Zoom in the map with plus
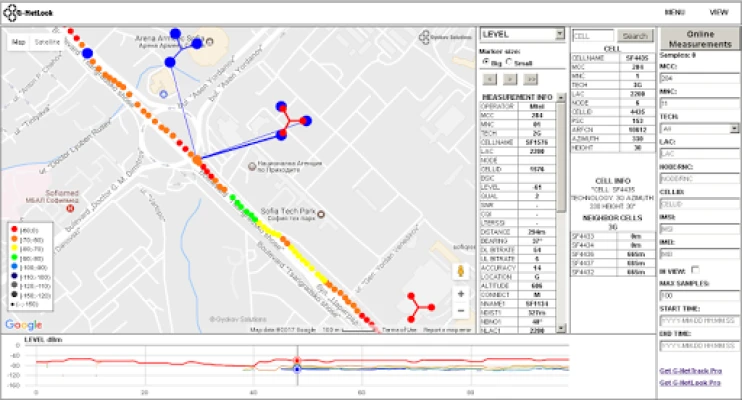 (x=459, y=294)
